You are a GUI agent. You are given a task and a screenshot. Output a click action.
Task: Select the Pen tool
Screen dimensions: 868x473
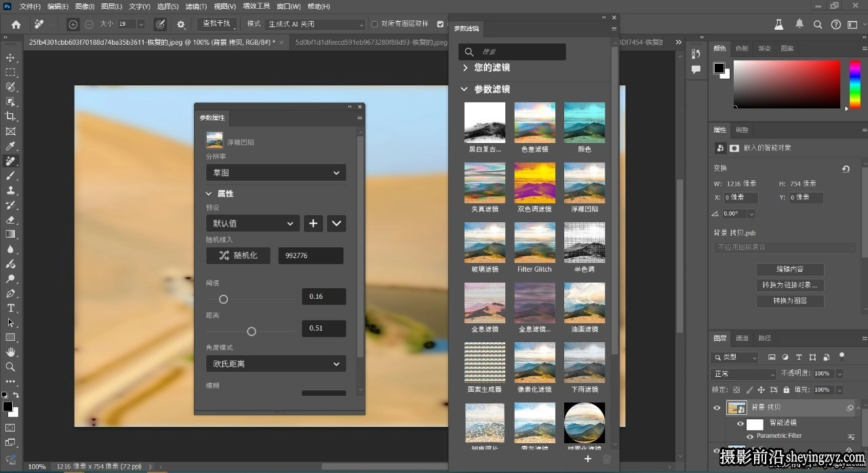10,293
